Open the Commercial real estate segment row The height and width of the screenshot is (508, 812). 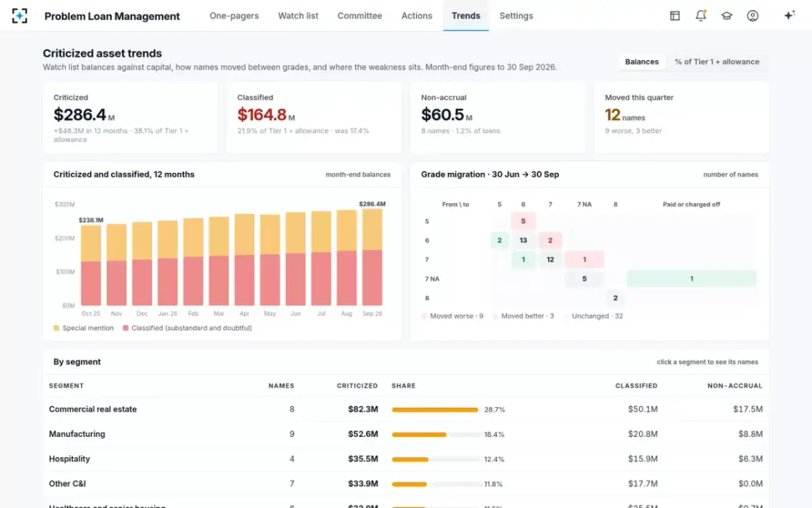coord(406,409)
